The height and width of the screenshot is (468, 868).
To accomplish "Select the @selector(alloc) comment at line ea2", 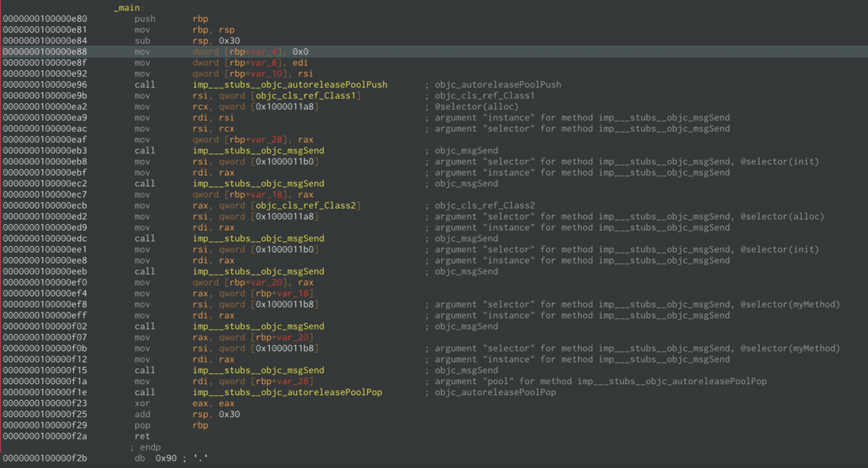I will [x=476, y=107].
